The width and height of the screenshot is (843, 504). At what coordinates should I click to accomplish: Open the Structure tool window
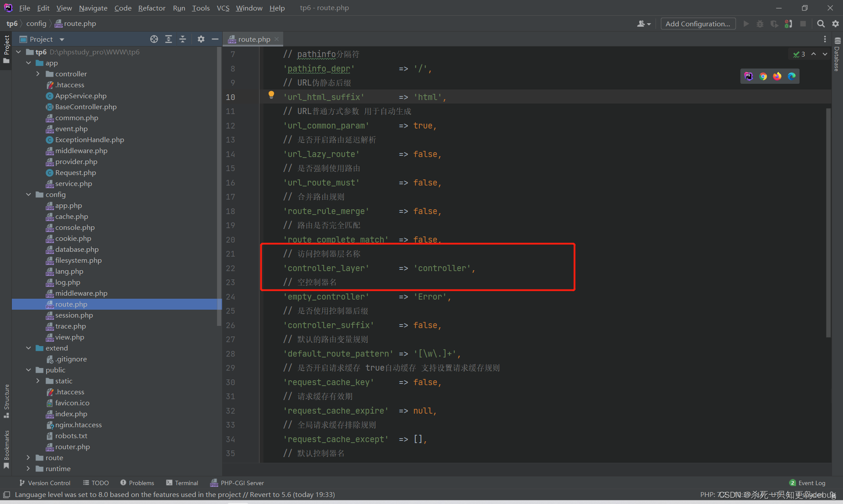(6, 401)
